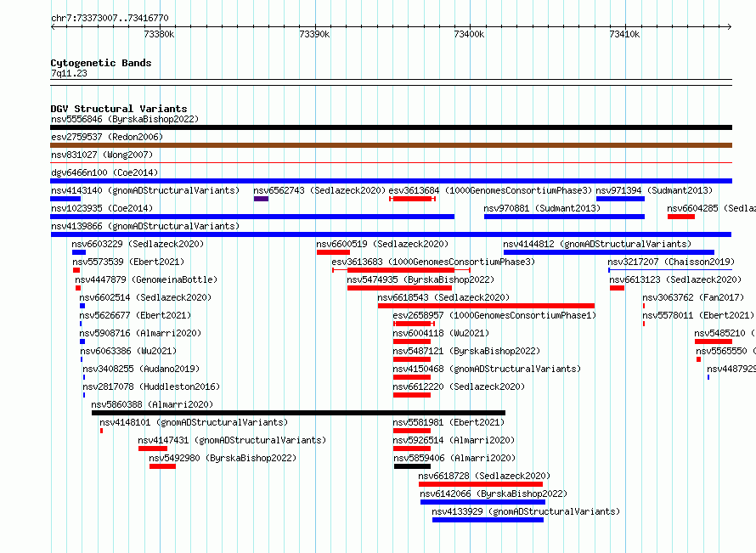
Task: Select nsv1023935 (Coe2014) label
Action: click(x=102, y=208)
